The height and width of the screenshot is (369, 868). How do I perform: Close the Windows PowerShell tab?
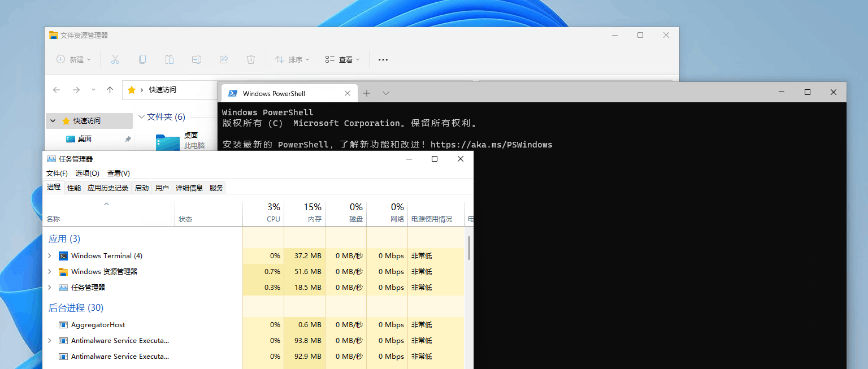coord(348,93)
